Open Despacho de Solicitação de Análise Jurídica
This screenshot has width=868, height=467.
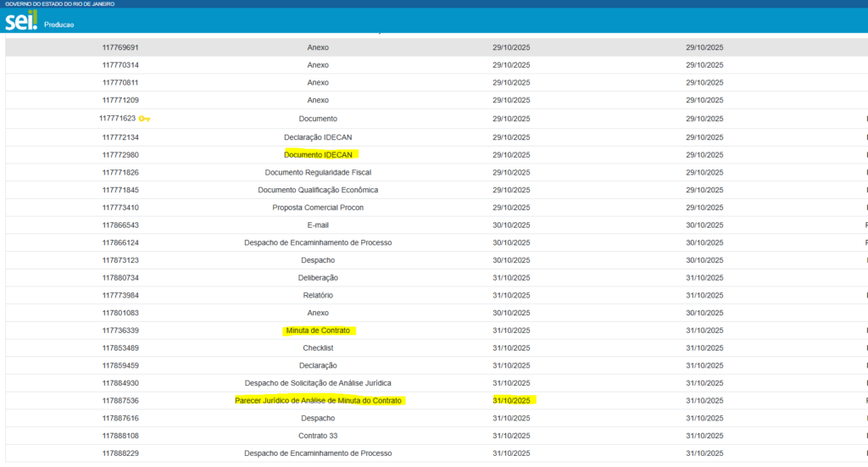[318, 383]
